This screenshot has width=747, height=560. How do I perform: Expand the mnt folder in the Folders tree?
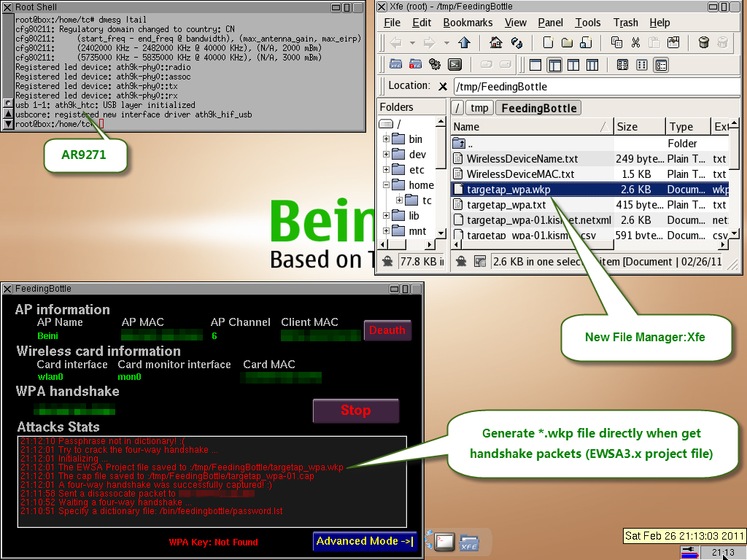click(x=386, y=230)
